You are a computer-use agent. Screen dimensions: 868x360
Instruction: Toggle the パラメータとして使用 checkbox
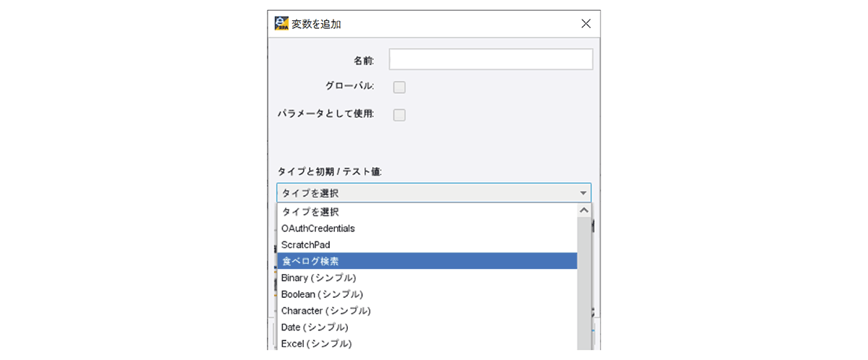pos(399,115)
